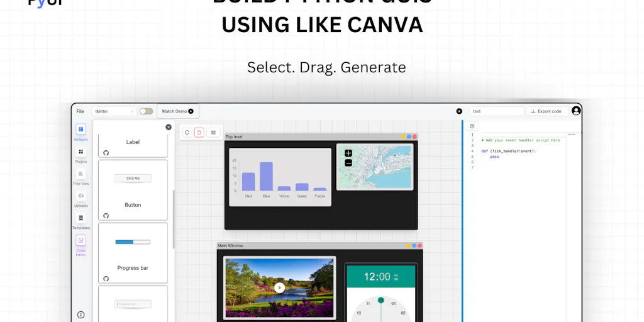Viewport: 644px width, 322px height.
Task: Select highlighted hour 12 on the clock
Action: pyautogui.click(x=380, y=300)
